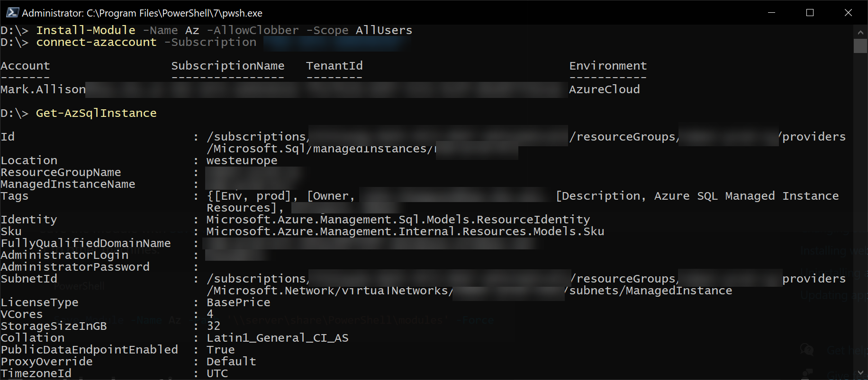The height and width of the screenshot is (380, 868).
Task: Click the Latin1_General_CI_AS collation value
Action: 278,338
